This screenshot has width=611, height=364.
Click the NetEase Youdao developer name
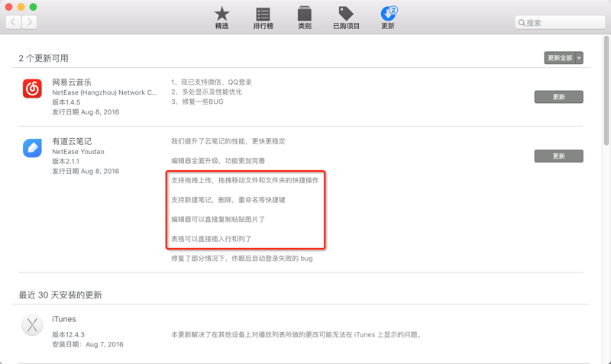tap(78, 152)
